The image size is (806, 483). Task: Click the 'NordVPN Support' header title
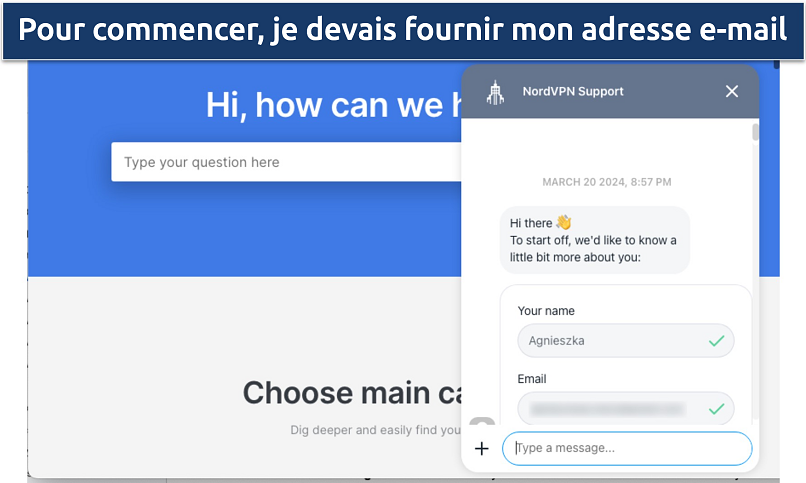[x=573, y=91]
